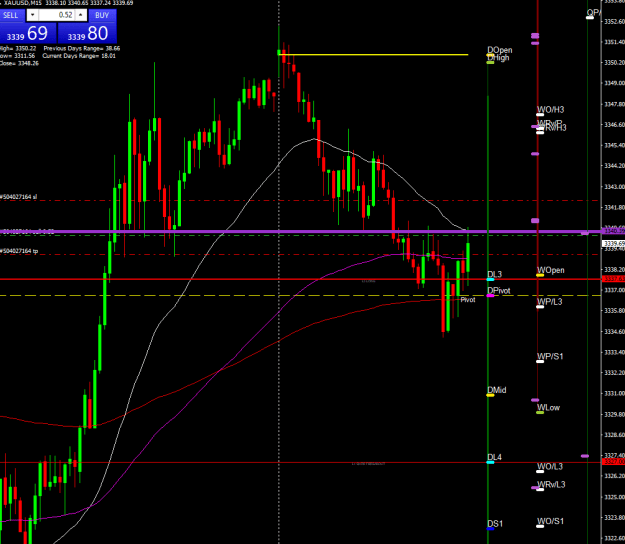This screenshot has height=544, width=625.
Task: Click the sell price 3339.69 tile
Action: [28, 33]
